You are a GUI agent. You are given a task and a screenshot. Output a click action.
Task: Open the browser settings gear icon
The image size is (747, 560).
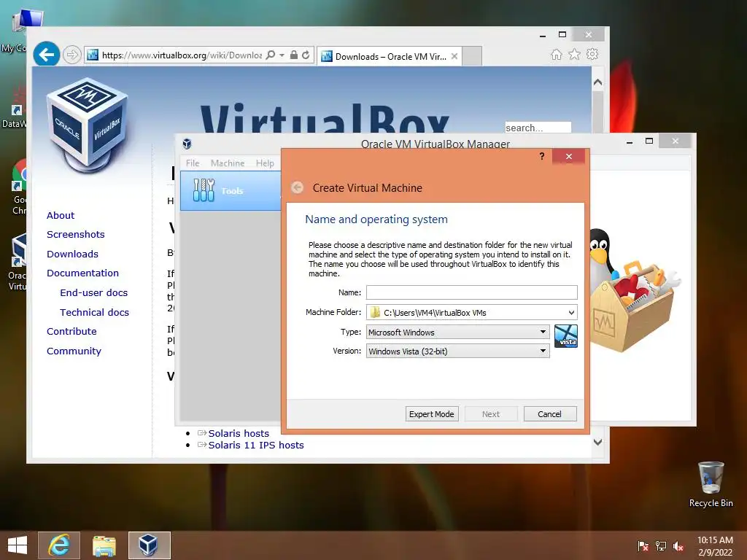coord(592,54)
